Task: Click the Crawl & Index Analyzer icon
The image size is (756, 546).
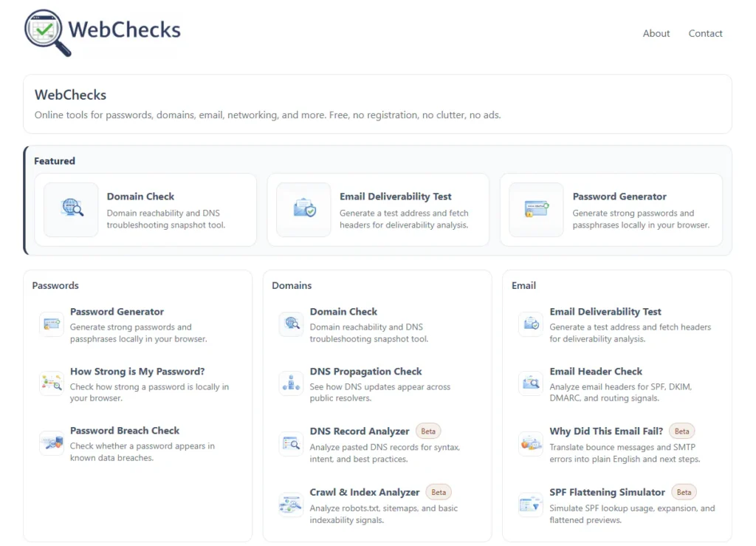Action: coord(291,505)
